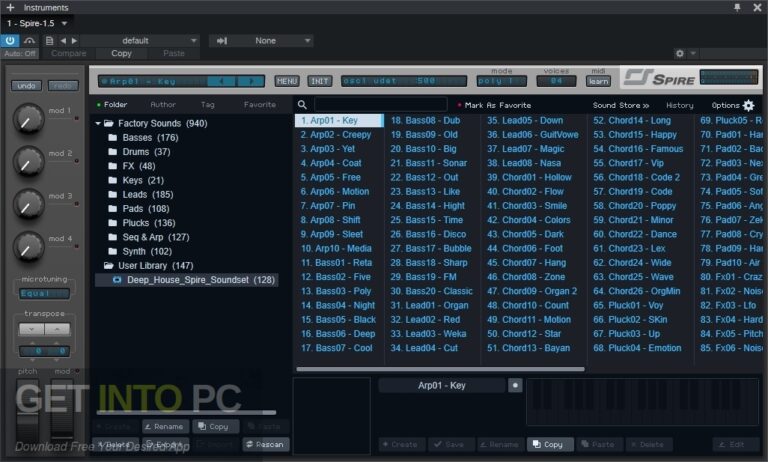Select the FX folder icon
The image size is (768, 462).
pos(112,166)
